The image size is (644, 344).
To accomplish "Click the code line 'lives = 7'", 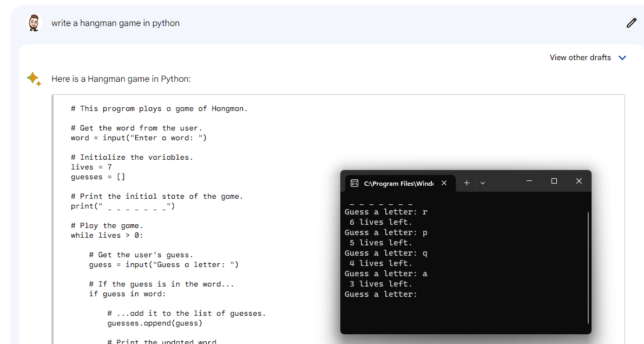I will (x=91, y=167).
